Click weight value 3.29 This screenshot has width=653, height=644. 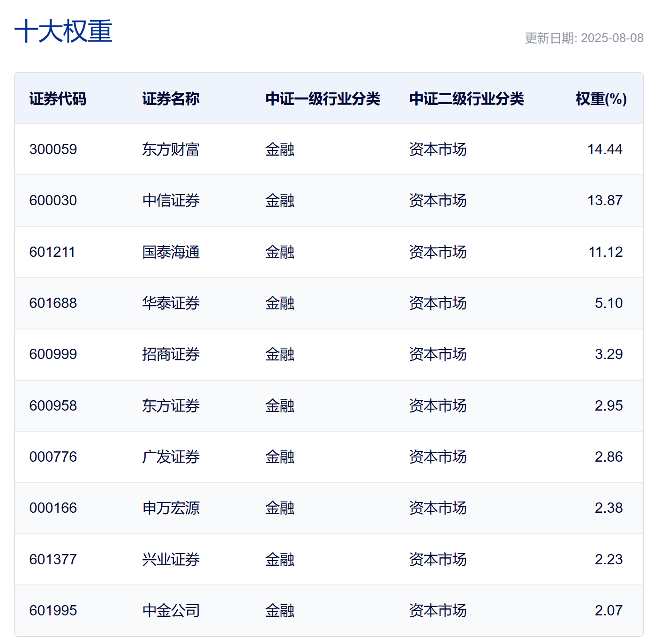click(x=608, y=354)
